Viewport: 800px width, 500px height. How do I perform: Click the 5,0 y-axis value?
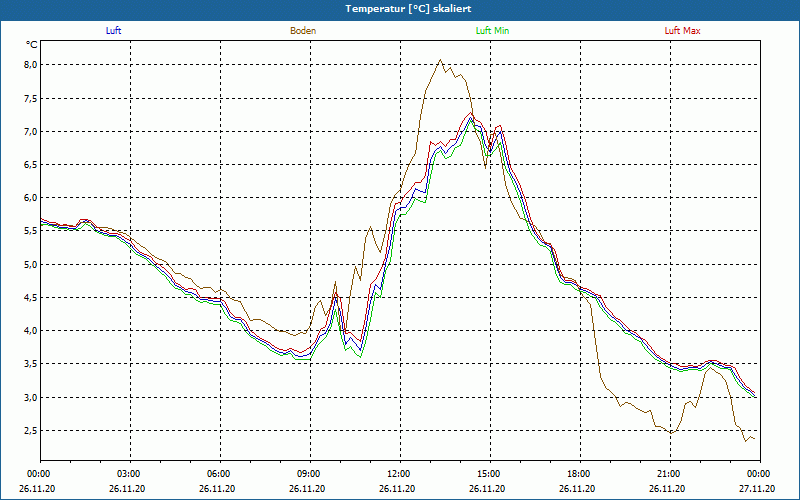pos(31,264)
